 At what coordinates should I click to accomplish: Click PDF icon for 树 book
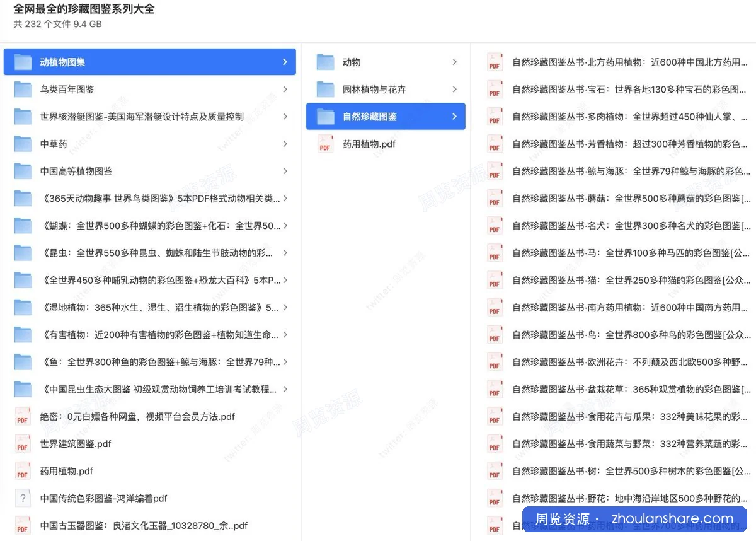[x=495, y=471]
